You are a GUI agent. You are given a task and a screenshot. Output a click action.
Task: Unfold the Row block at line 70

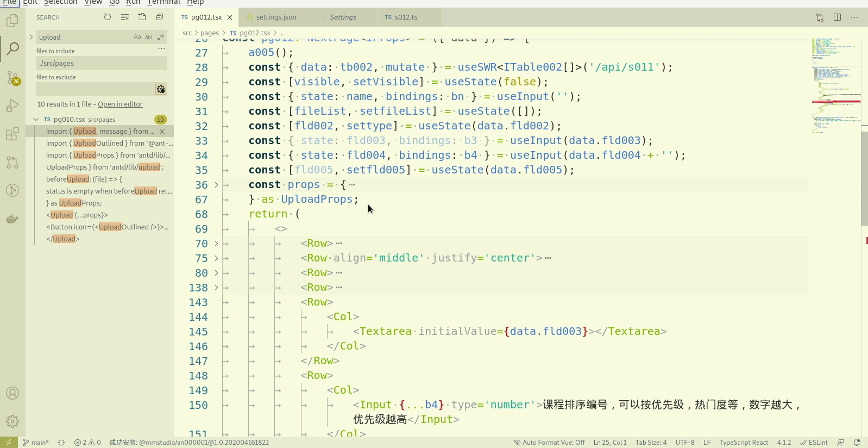point(216,244)
